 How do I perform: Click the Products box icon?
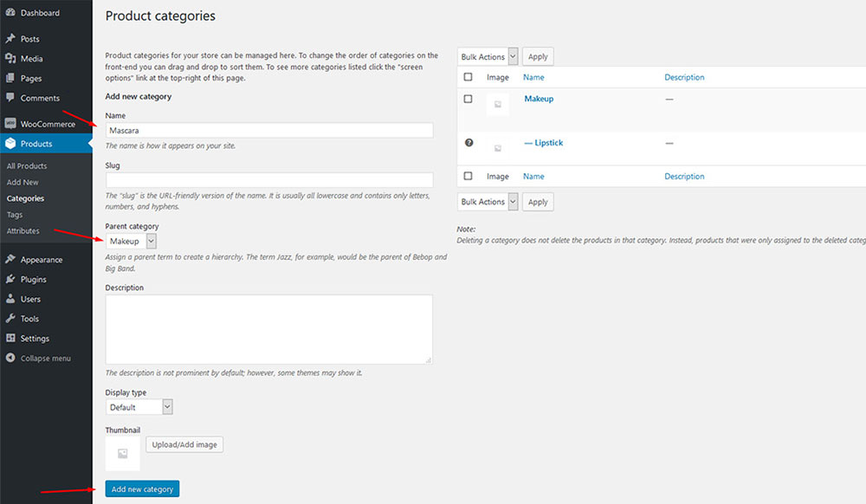click(10, 144)
